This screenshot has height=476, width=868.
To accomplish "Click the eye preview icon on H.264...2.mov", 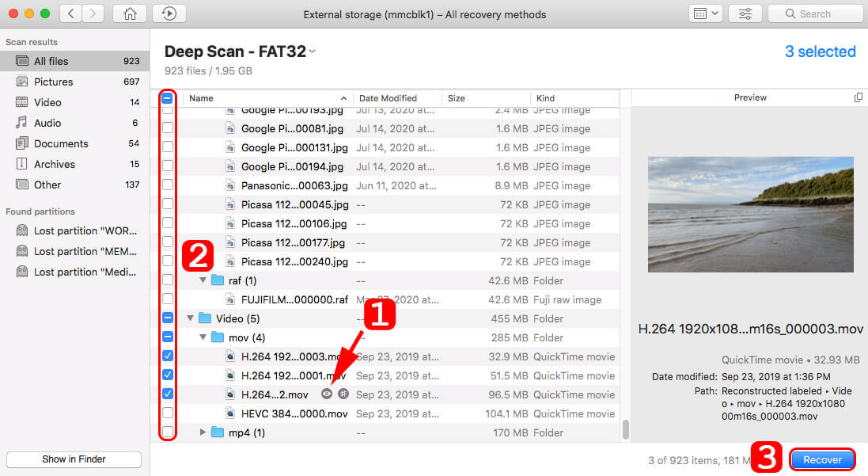I will 327,394.
